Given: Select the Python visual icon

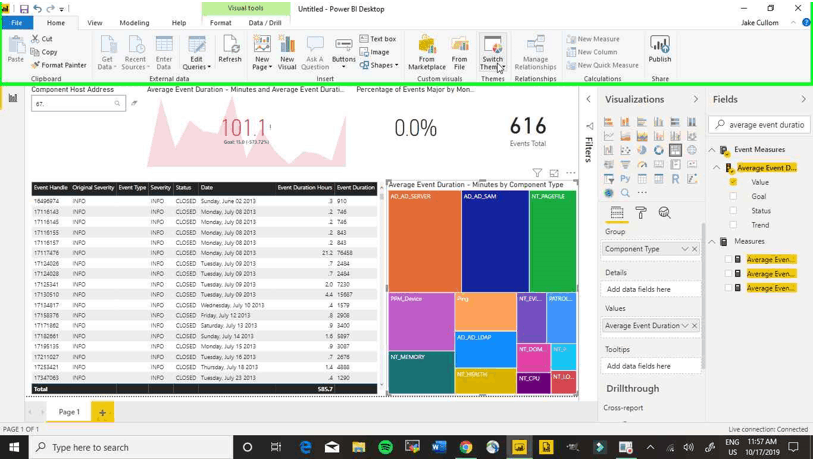Looking at the screenshot, I should coord(625,179).
